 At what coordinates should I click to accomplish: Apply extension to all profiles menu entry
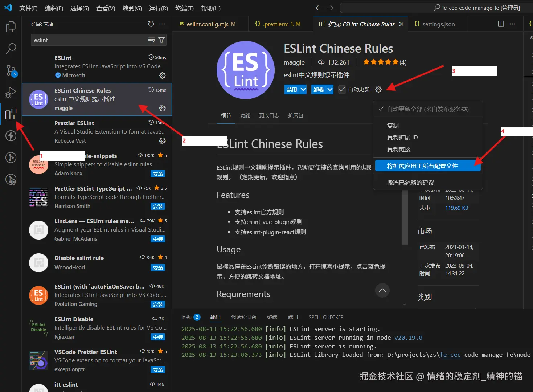click(x=428, y=166)
